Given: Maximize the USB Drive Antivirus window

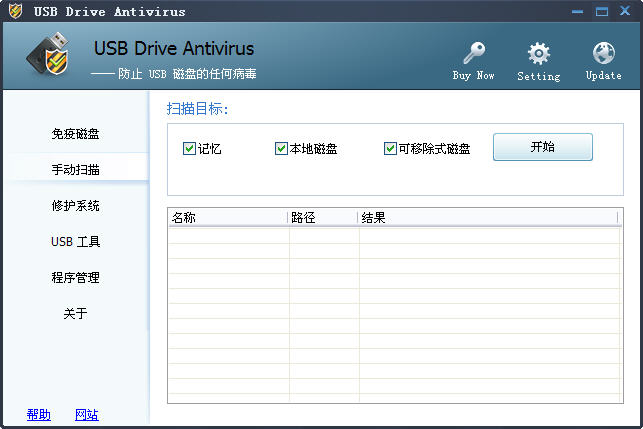Looking at the screenshot, I should click(602, 12).
